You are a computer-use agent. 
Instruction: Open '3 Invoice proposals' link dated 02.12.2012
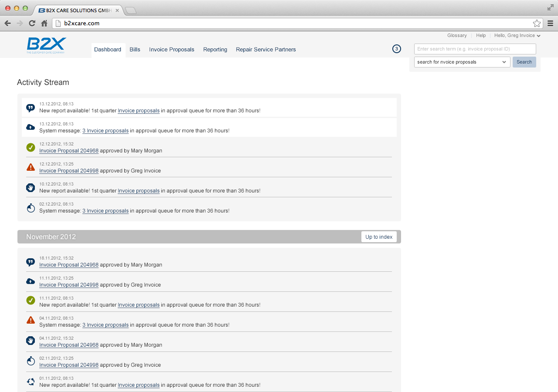coord(105,211)
